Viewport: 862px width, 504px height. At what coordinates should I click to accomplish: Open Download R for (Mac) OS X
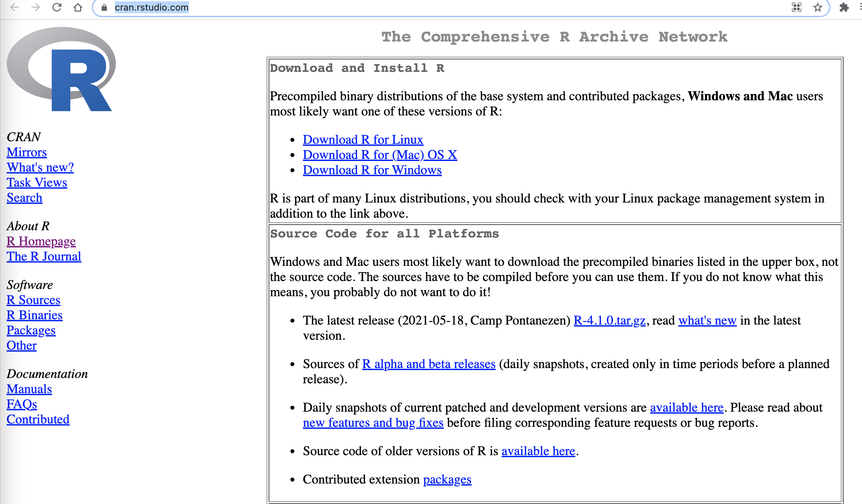click(x=380, y=155)
